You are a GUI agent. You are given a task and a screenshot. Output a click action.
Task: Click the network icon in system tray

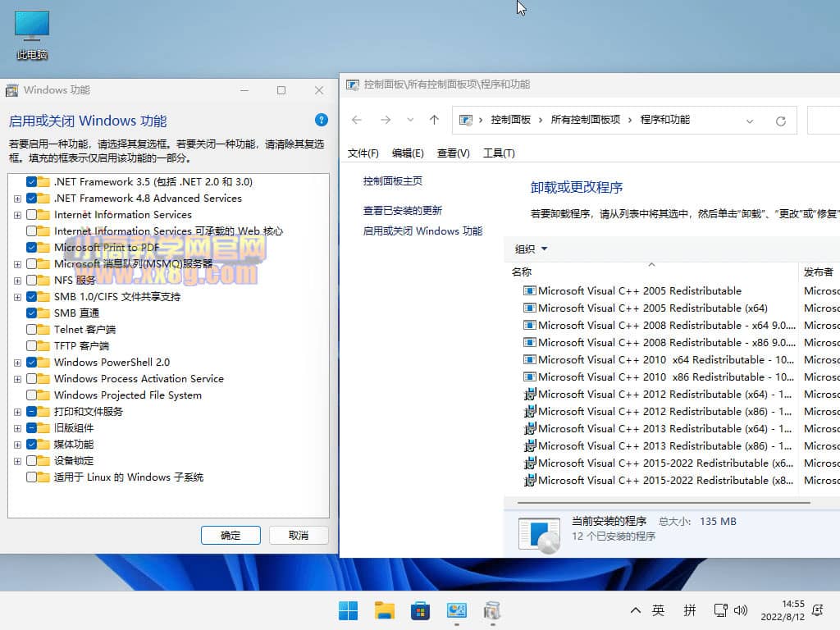(x=719, y=610)
